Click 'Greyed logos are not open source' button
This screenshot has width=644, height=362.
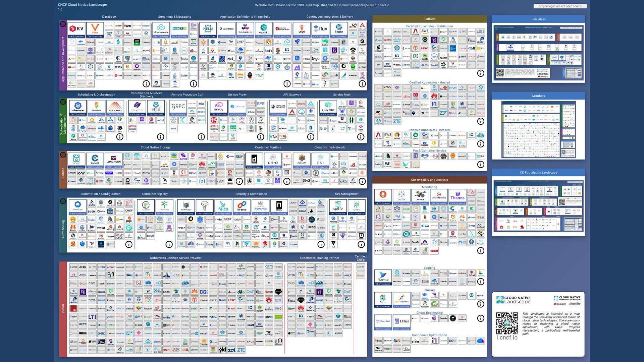tap(560, 6)
